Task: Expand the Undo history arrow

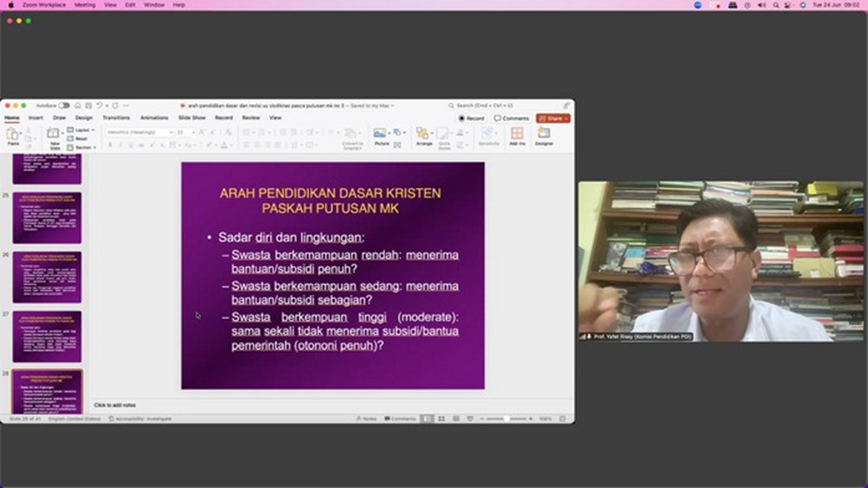Action: click(x=106, y=105)
